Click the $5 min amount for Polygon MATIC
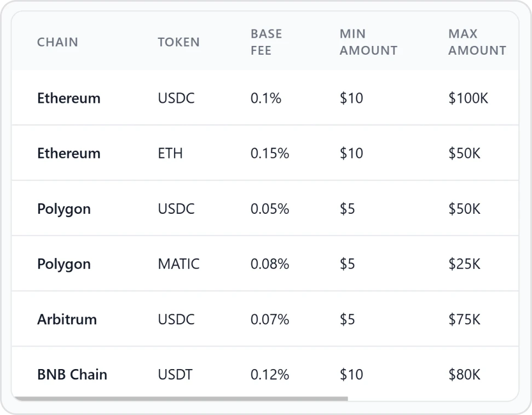This screenshot has height=415, width=532. pyautogui.click(x=347, y=264)
